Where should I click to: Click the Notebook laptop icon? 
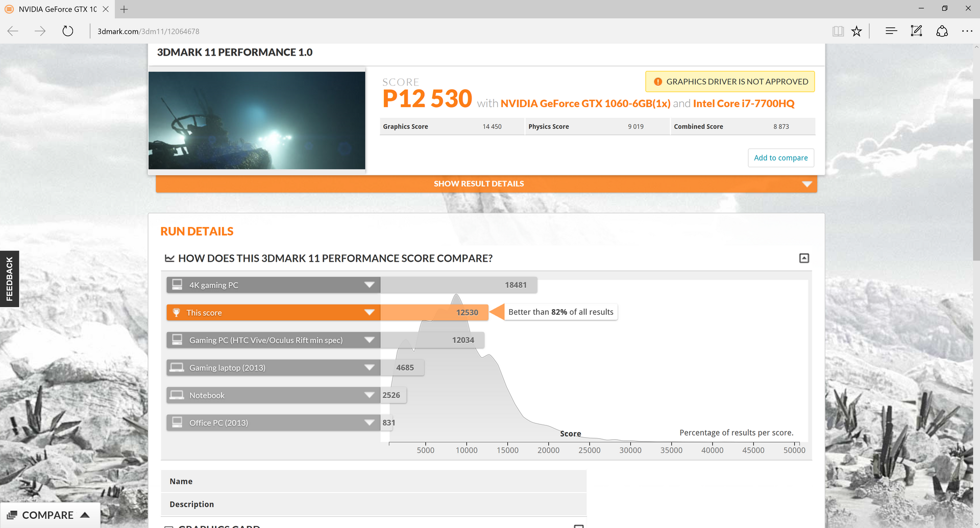click(x=177, y=395)
